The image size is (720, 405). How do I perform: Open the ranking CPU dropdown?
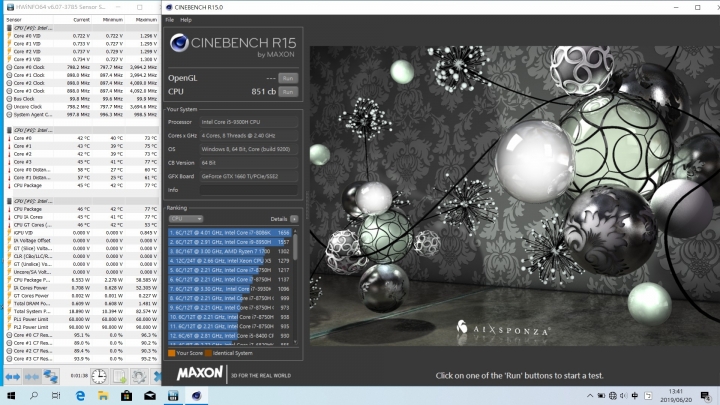(x=186, y=219)
